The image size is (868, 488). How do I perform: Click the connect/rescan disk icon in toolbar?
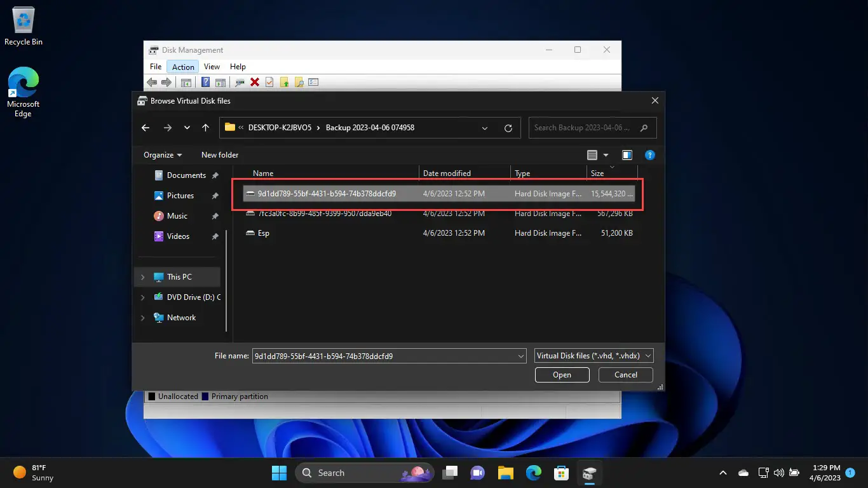(x=240, y=82)
